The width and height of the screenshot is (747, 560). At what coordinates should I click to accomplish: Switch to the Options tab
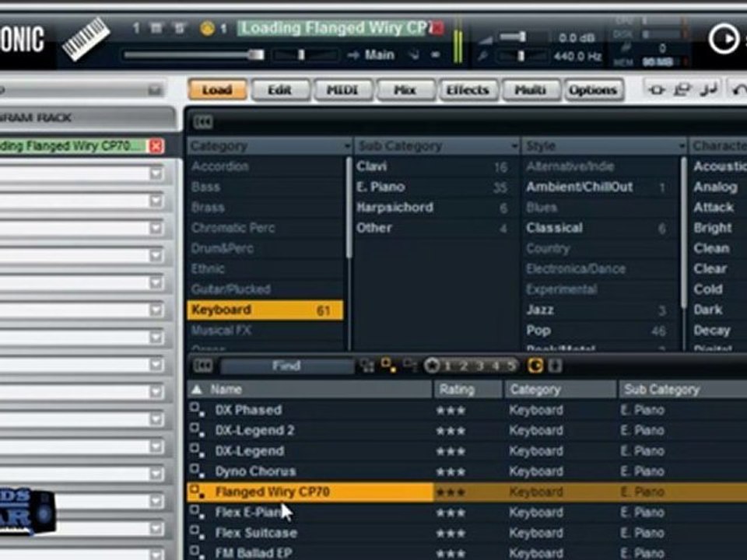[x=593, y=89]
